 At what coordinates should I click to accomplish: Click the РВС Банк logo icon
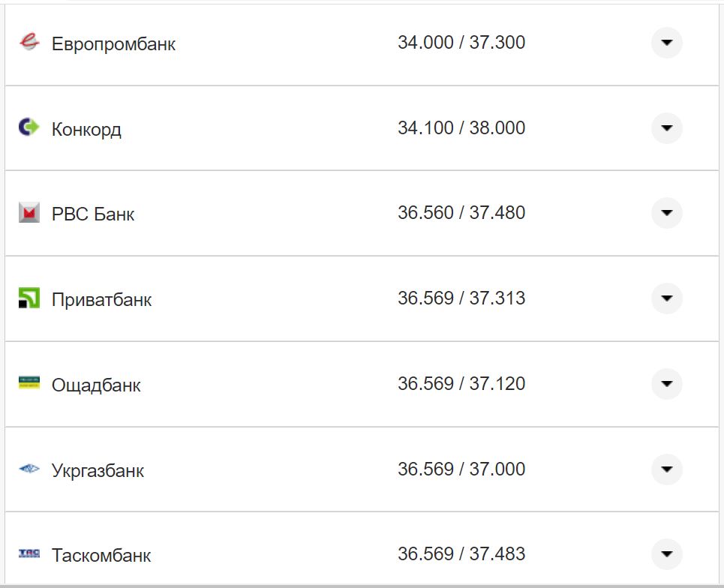[x=29, y=214]
